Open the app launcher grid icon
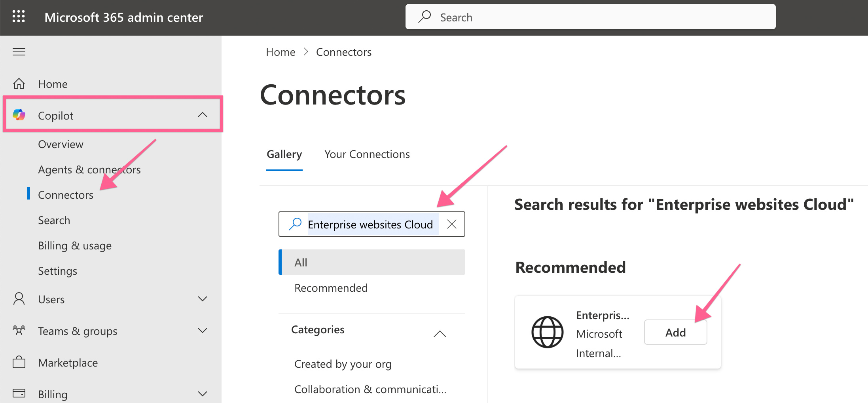Viewport: 868px width, 403px height. pyautogui.click(x=19, y=17)
